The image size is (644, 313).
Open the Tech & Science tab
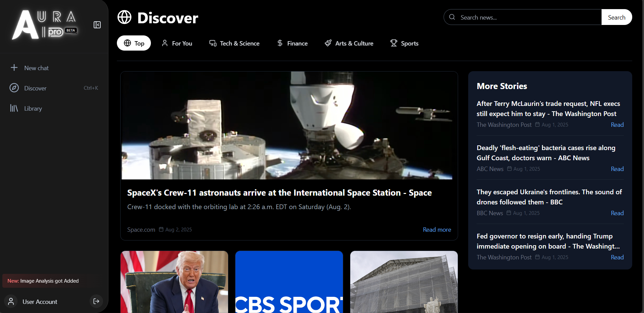234,43
